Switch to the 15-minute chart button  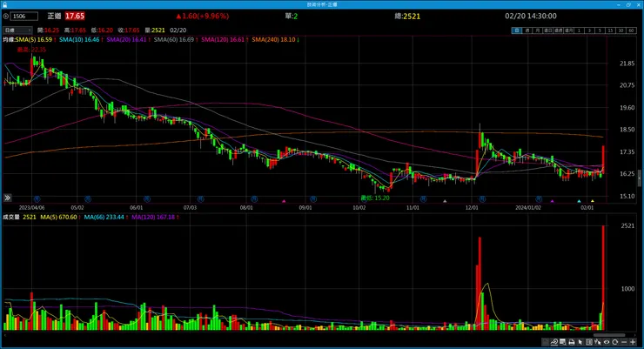[610, 30]
